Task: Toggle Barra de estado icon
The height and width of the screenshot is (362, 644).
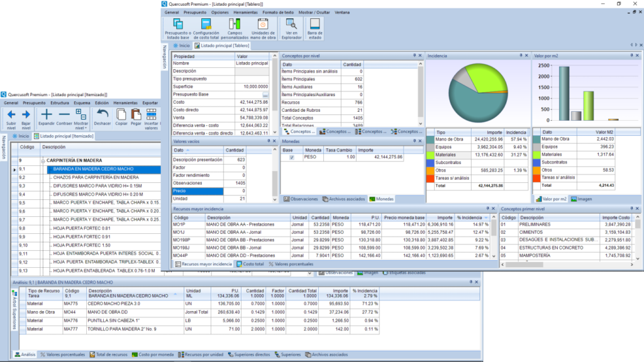Action: 315,24
